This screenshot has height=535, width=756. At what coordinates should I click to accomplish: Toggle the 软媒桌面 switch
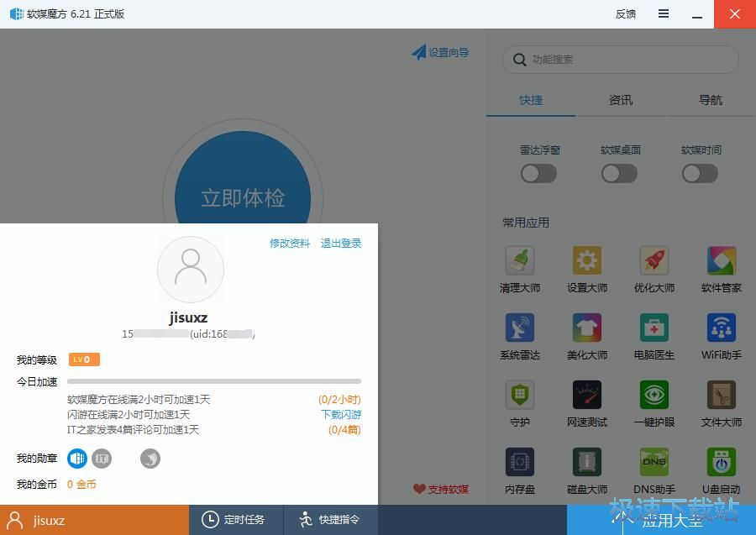(x=619, y=174)
